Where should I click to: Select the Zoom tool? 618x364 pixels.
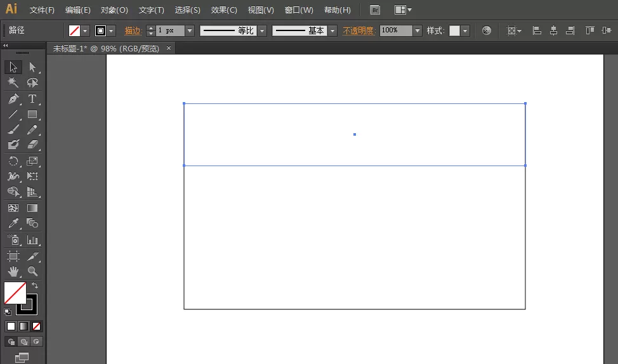coord(32,271)
